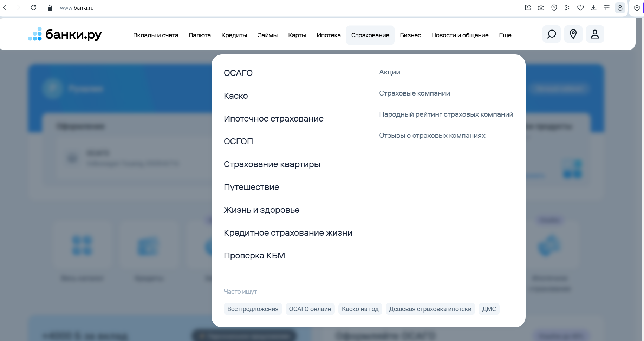Click the location pin icon
Screen dimensions: 644x341
point(573,34)
